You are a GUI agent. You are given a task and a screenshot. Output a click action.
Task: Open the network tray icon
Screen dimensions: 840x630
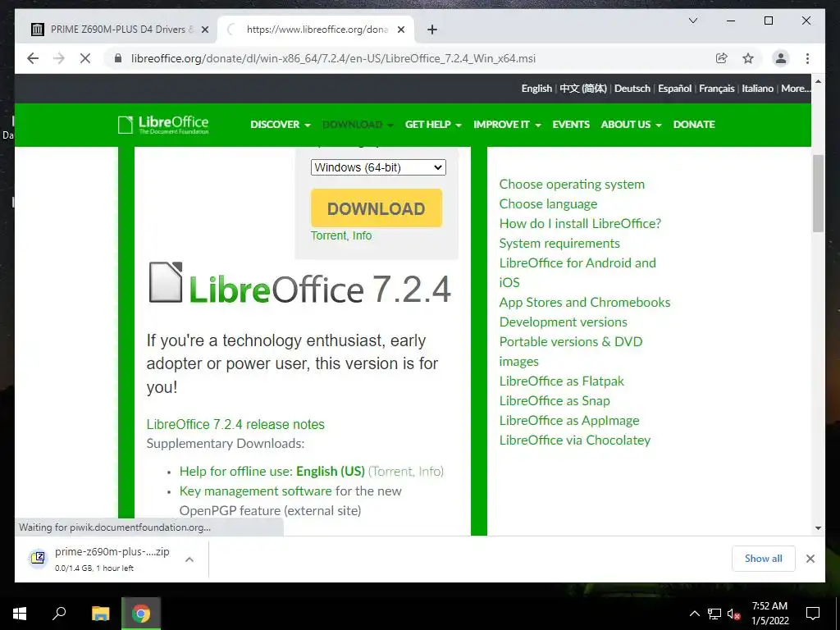click(x=714, y=614)
